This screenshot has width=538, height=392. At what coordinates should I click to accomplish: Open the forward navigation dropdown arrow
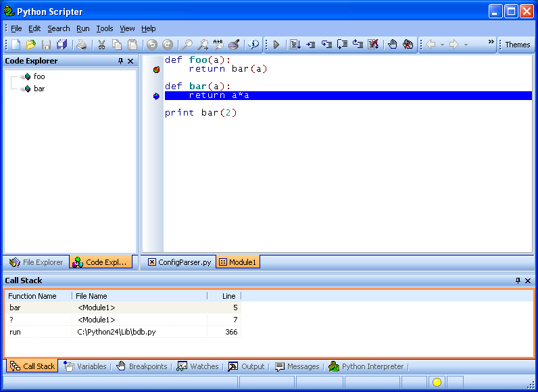pyautogui.click(x=466, y=45)
